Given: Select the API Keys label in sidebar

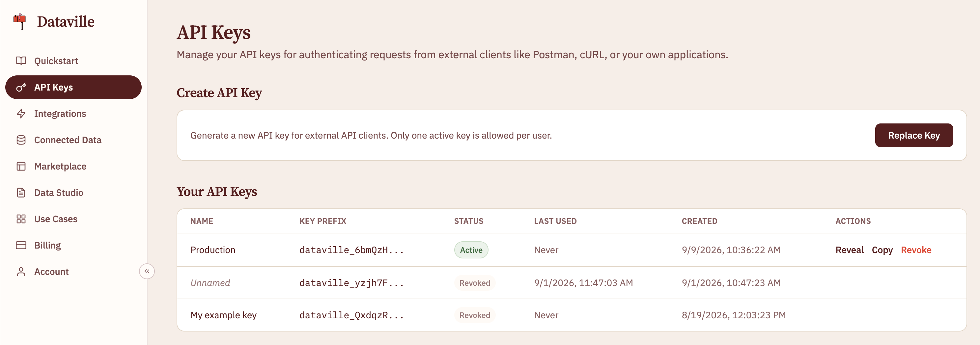Looking at the screenshot, I should (x=54, y=87).
